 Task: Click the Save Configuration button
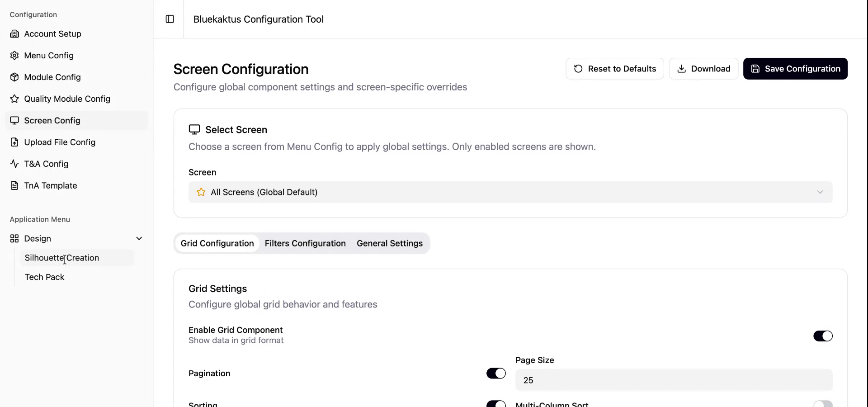[x=795, y=69]
